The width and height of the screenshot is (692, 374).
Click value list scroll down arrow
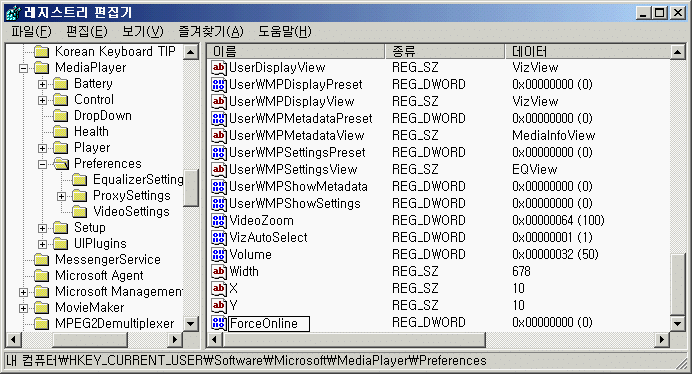[677, 324]
